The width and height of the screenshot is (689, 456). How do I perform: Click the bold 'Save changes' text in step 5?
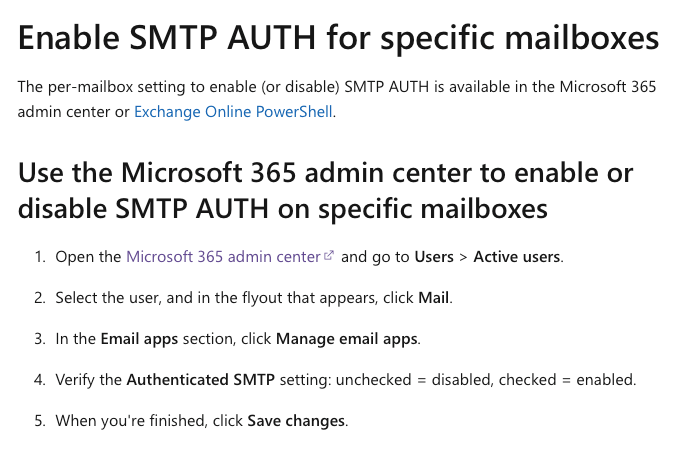click(296, 421)
